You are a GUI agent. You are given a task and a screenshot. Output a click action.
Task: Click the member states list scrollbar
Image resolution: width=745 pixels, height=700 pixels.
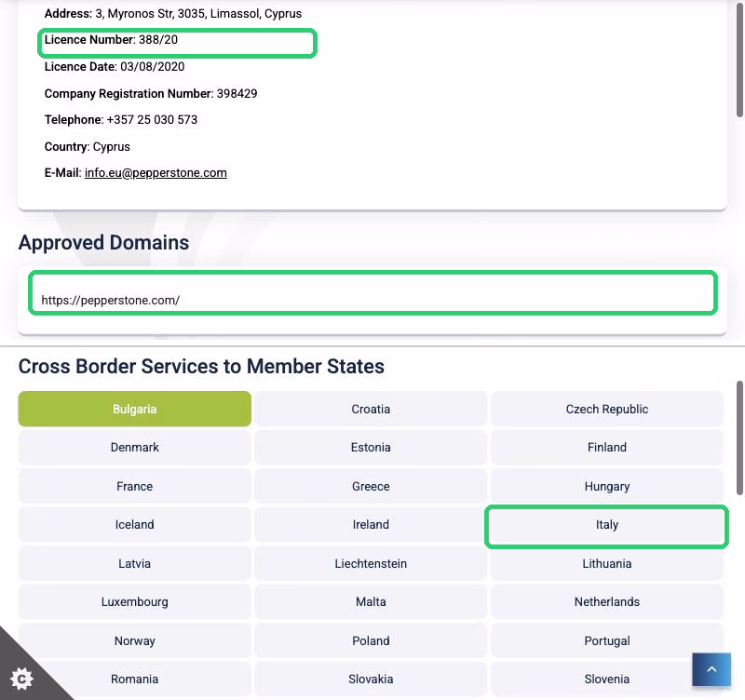[739, 437]
